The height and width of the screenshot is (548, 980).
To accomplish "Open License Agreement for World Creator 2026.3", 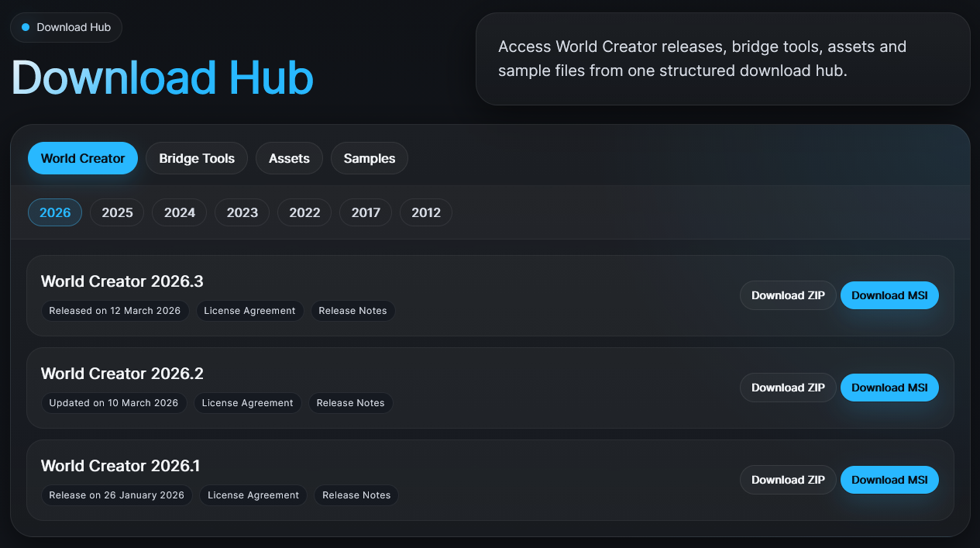I will click(x=249, y=311).
